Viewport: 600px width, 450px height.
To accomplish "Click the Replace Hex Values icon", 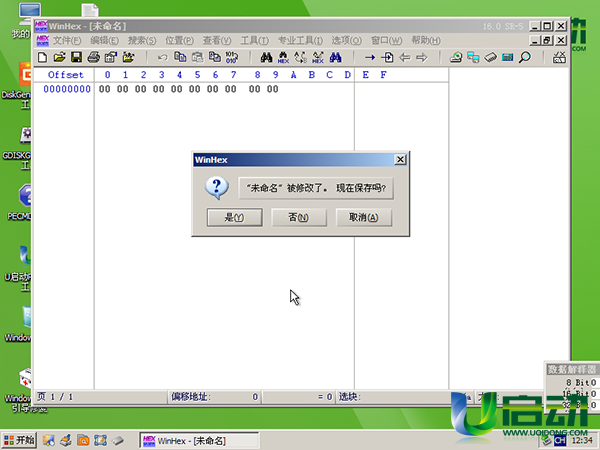I will click(318, 58).
